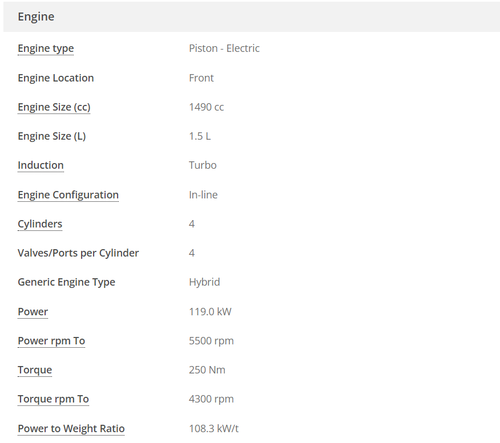Open the Engine Configuration definition link
The height and width of the screenshot is (443, 500).
pos(68,195)
